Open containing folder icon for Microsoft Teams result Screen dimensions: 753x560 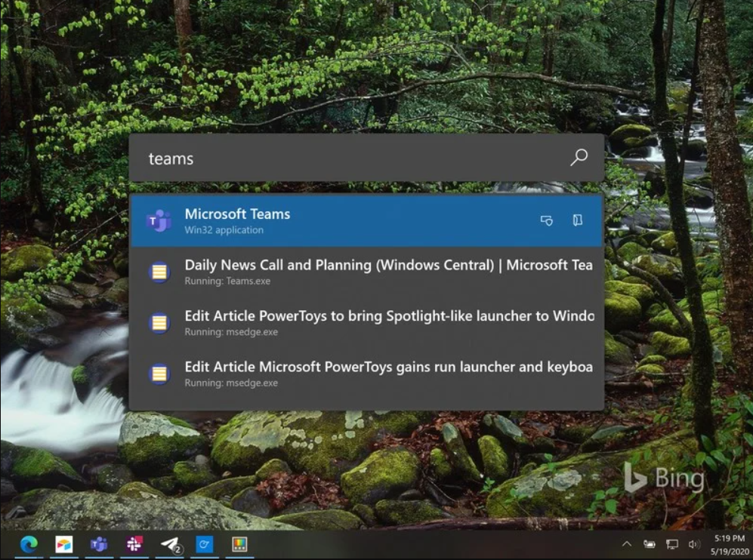tap(577, 220)
